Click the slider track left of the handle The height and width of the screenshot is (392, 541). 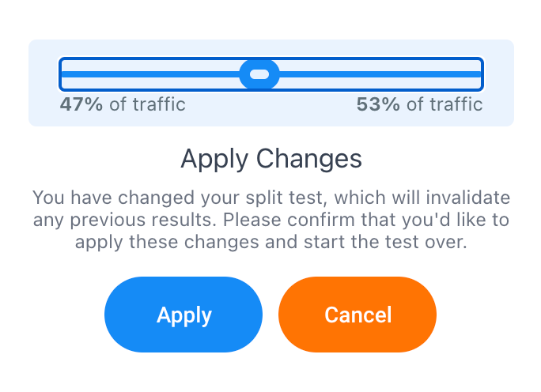click(150, 74)
